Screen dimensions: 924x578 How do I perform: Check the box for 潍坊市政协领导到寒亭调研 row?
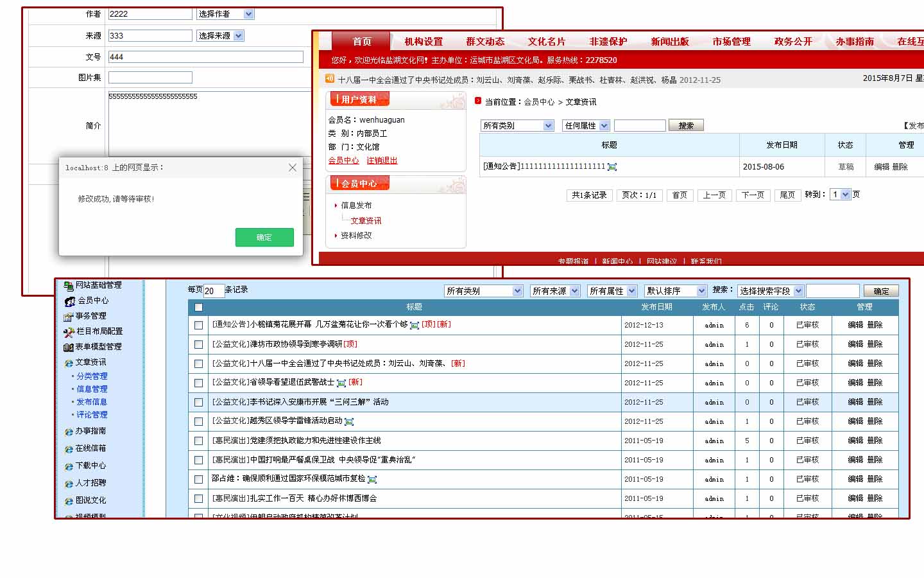199,345
